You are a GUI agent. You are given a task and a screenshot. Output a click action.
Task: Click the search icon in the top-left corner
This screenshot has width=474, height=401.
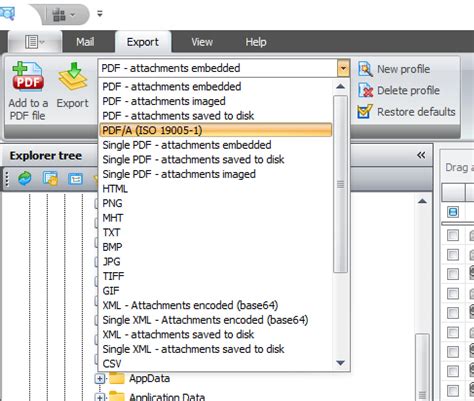click(7, 14)
